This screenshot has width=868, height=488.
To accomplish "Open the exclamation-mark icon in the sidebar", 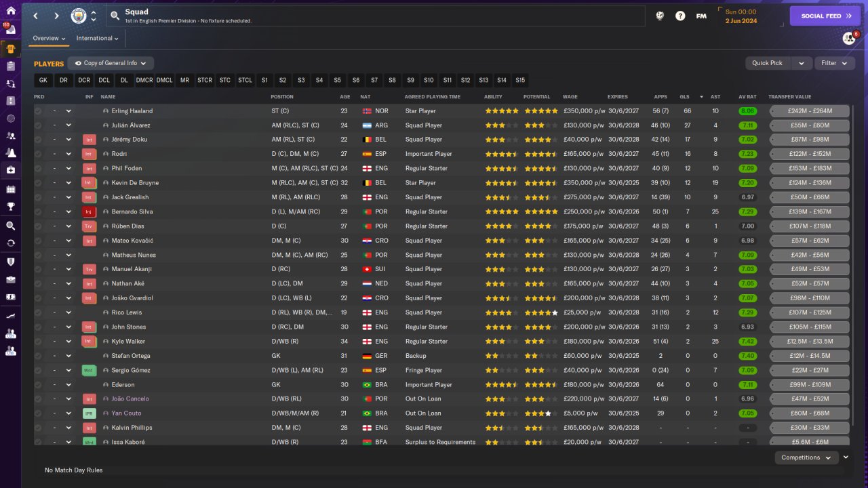I will pos(10,101).
